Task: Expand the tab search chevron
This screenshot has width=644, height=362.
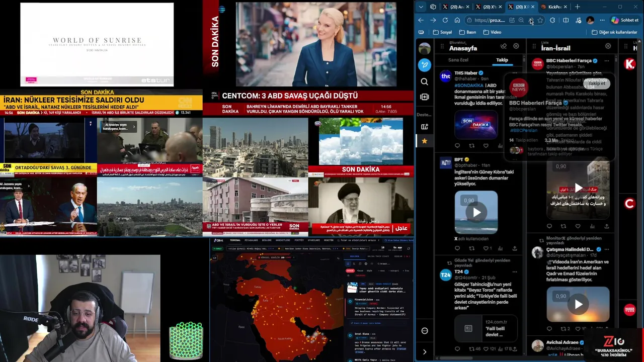Action: tap(421, 7)
